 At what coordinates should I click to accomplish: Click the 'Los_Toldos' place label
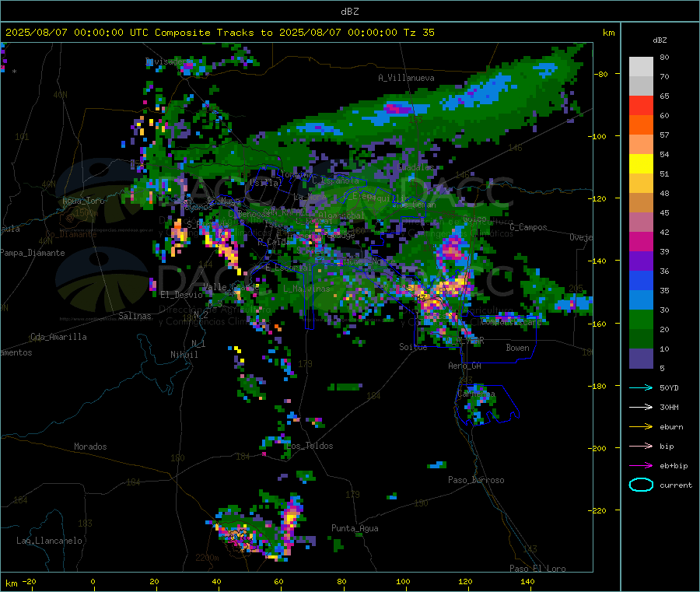[x=310, y=446]
